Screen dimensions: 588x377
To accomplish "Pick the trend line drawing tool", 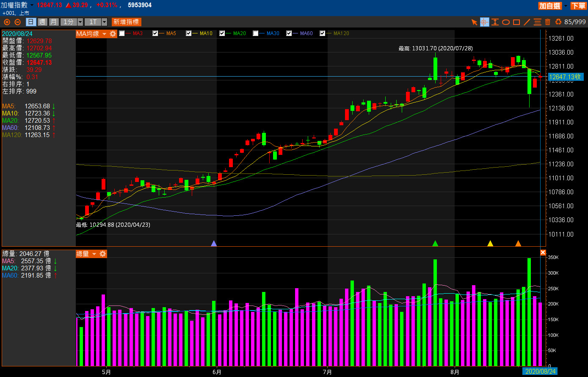I will point(527,22).
